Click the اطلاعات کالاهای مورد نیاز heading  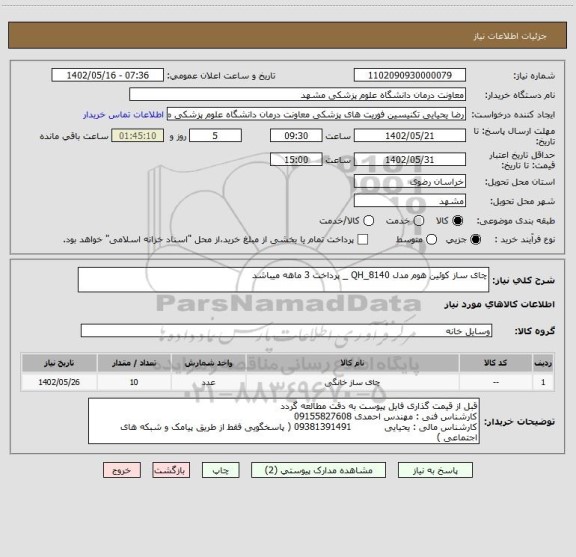500,305
